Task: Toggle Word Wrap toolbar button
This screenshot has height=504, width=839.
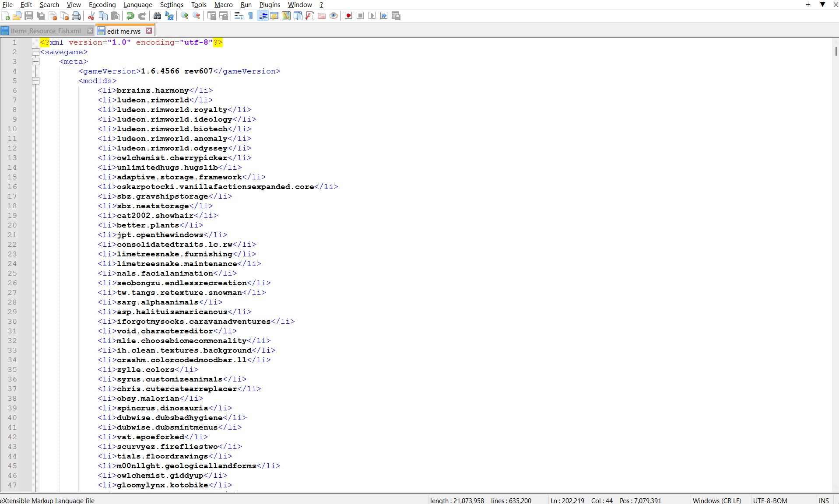Action: pos(239,16)
